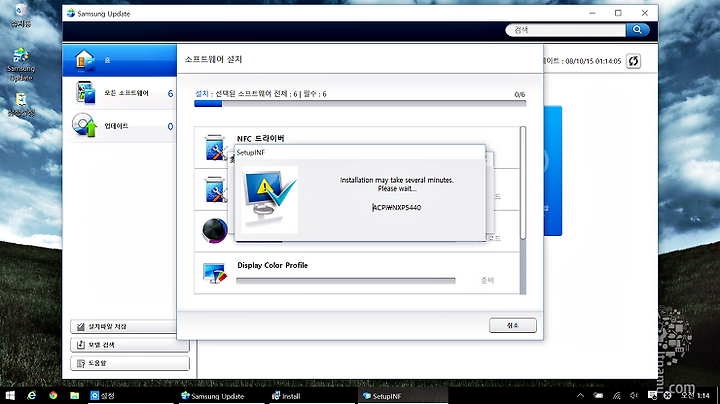720x404 pixels.
Task: Switch to Samsung Update taskbar button
Action: pos(222,395)
